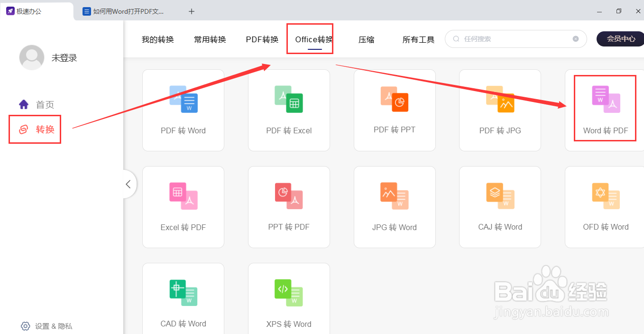Click the Excel 转 PDF label
This screenshot has width=644, height=334.
coord(184,227)
